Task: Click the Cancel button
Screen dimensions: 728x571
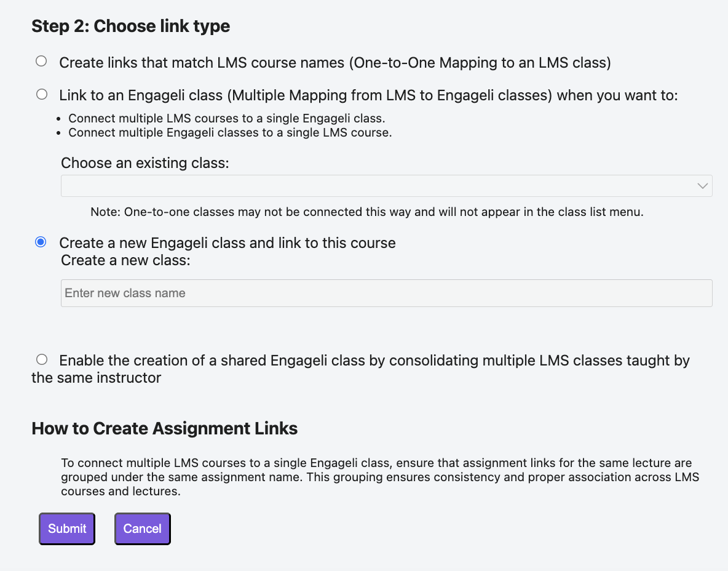Action: [143, 529]
